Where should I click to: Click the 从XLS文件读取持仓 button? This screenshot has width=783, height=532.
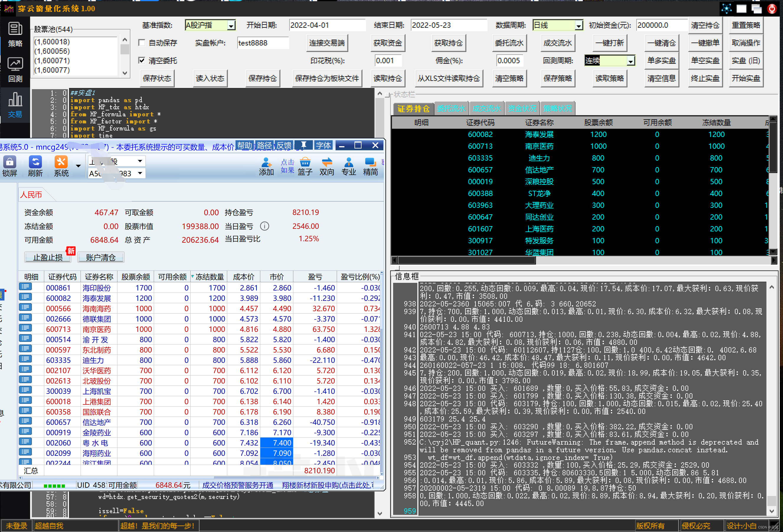[x=449, y=78]
